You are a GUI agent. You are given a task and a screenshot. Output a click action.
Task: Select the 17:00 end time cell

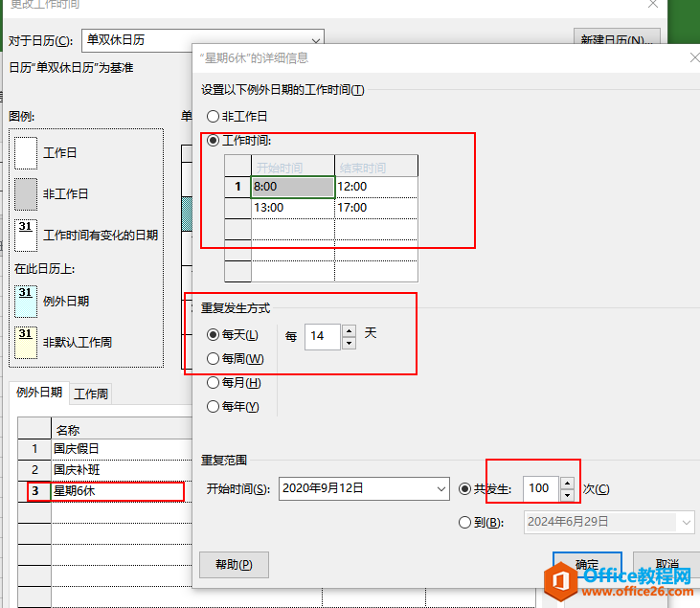pyautogui.click(x=376, y=208)
